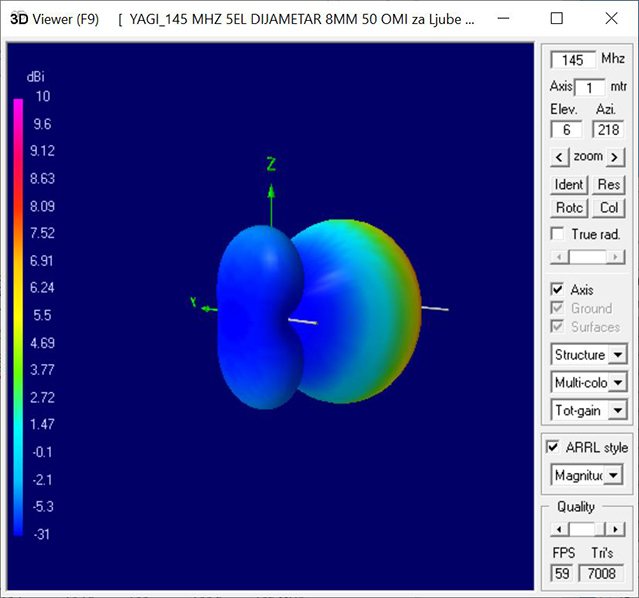Uncheck the Axis checkbox

point(558,290)
